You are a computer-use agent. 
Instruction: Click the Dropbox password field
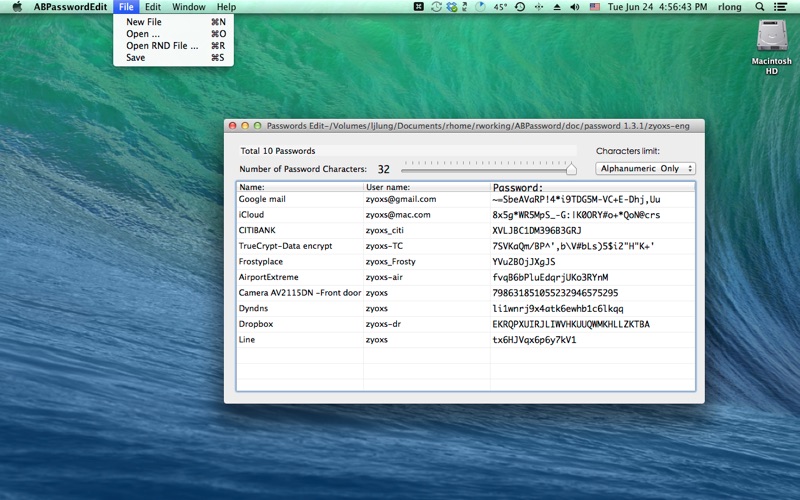coord(592,324)
